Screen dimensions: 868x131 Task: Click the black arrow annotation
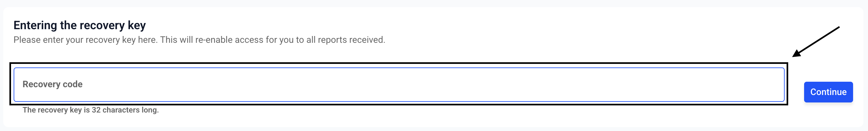coord(815,42)
